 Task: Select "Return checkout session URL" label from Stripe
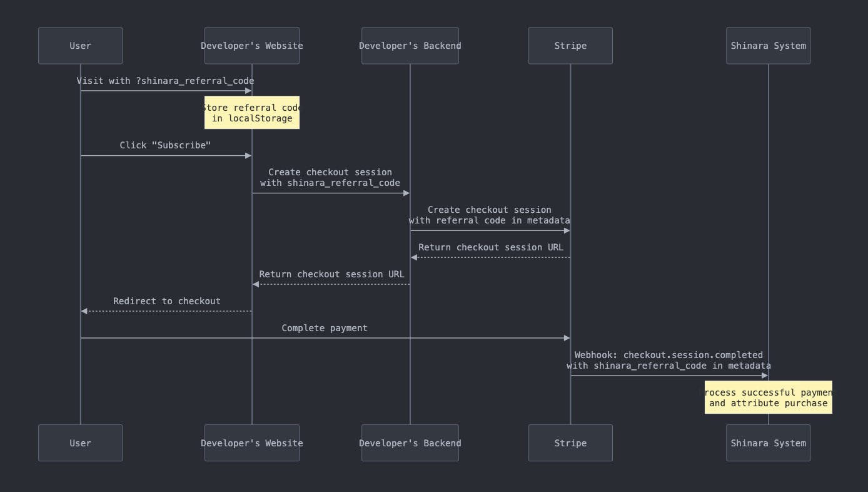pyautogui.click(x=491, y=247)
